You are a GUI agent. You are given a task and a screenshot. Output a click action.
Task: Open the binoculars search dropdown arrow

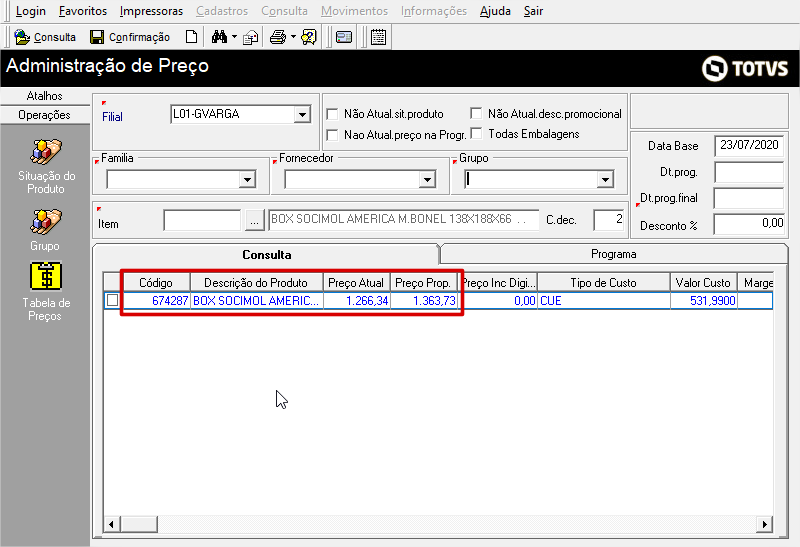[x=234, y=37]
